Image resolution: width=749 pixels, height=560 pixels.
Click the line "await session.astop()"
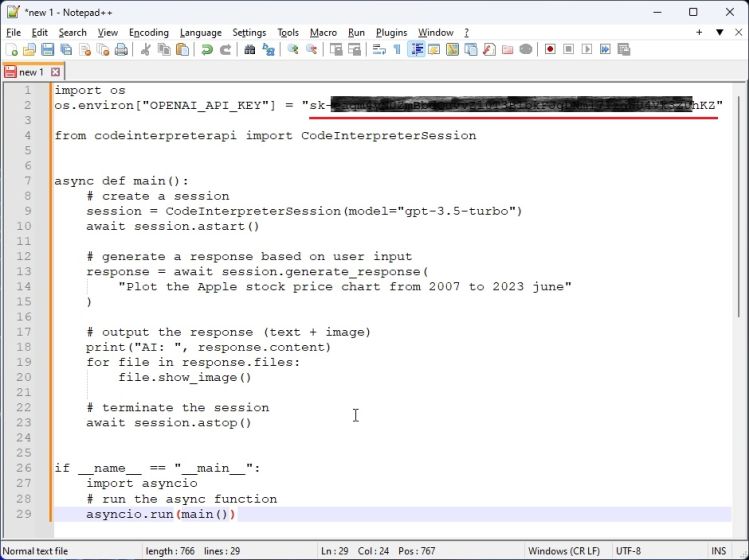click(169, 423)
